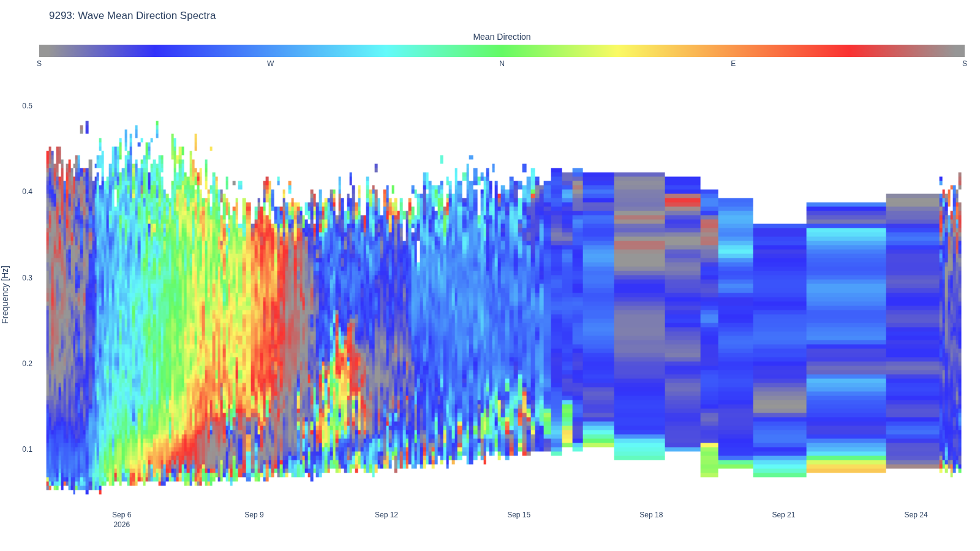Click the 'Sep 6' x-axis tick label
980x551 pixels.
tap(122, 515)
